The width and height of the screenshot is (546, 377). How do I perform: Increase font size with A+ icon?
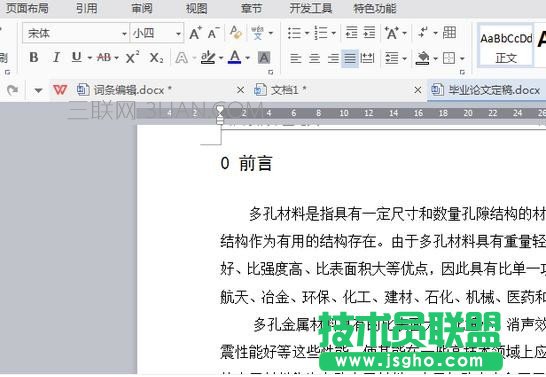[x=195, y=33]
